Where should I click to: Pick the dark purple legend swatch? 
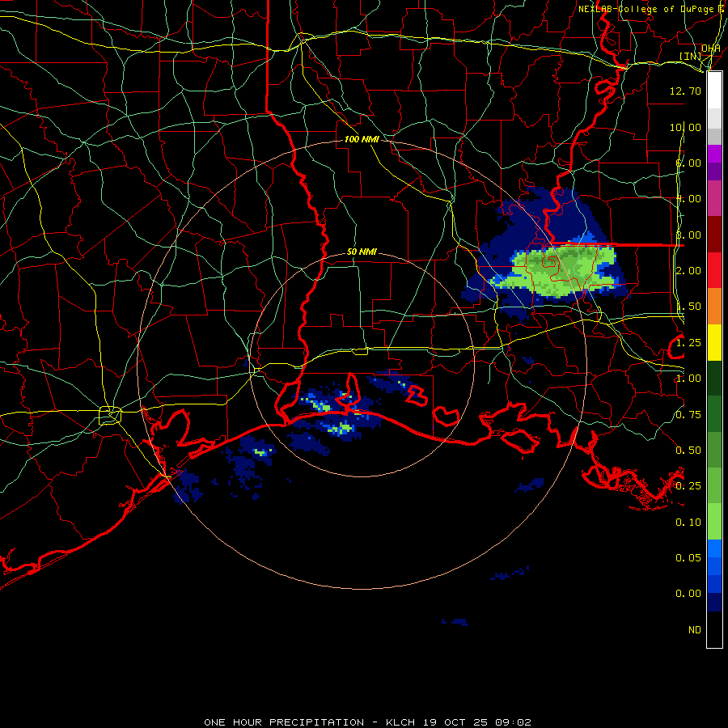tap(714, 171)
